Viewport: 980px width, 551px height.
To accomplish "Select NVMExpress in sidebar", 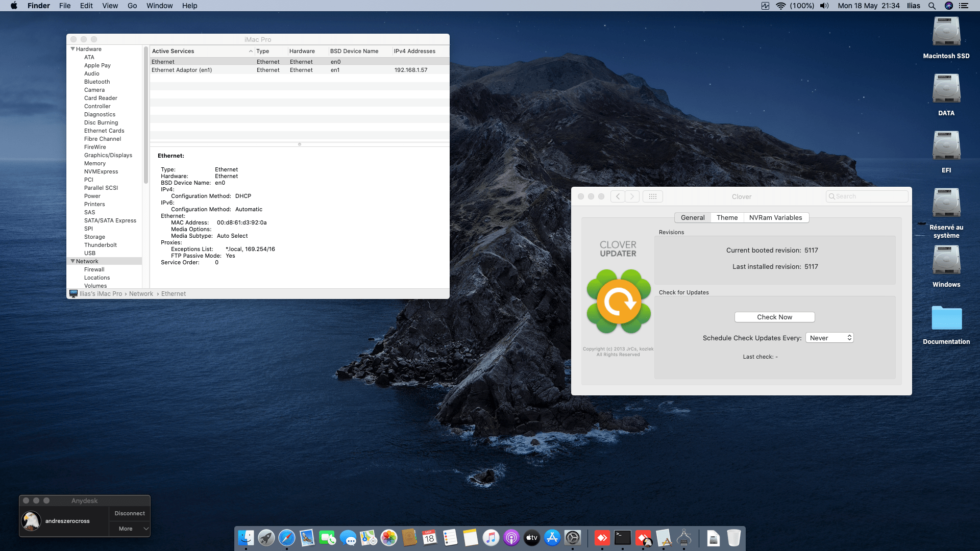I will tap(101, 171).
